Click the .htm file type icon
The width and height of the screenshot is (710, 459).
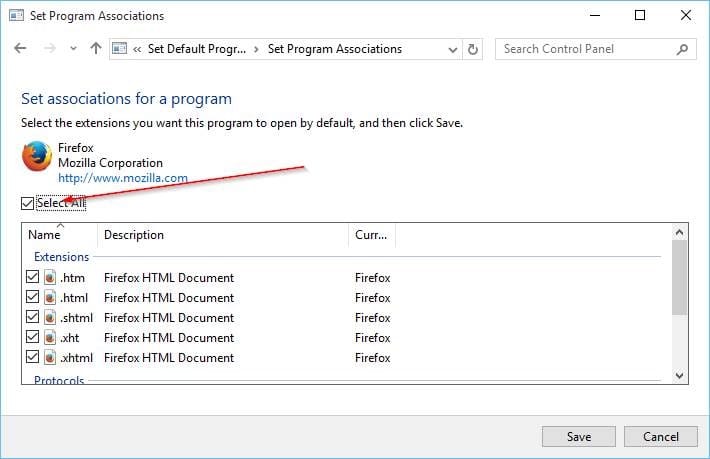click(x=50, y=277)
